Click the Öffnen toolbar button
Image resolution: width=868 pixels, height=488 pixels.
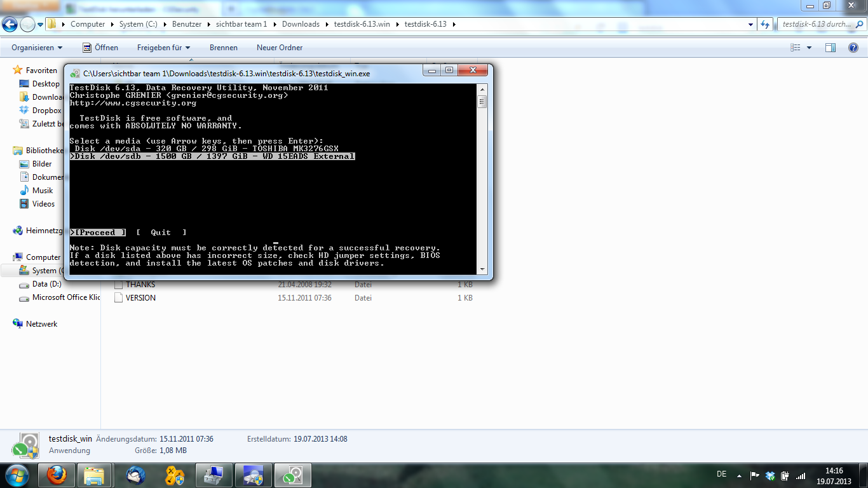pos(100,48)
